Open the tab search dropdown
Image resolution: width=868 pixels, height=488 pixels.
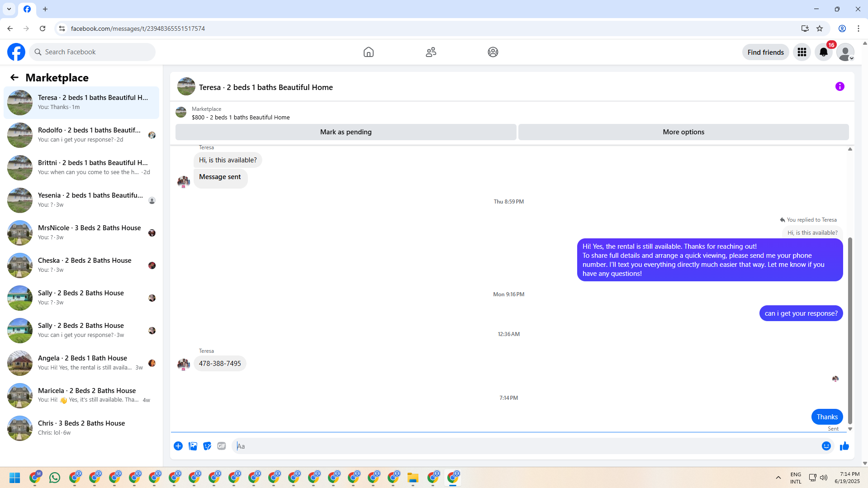click(x=9, y=9)
